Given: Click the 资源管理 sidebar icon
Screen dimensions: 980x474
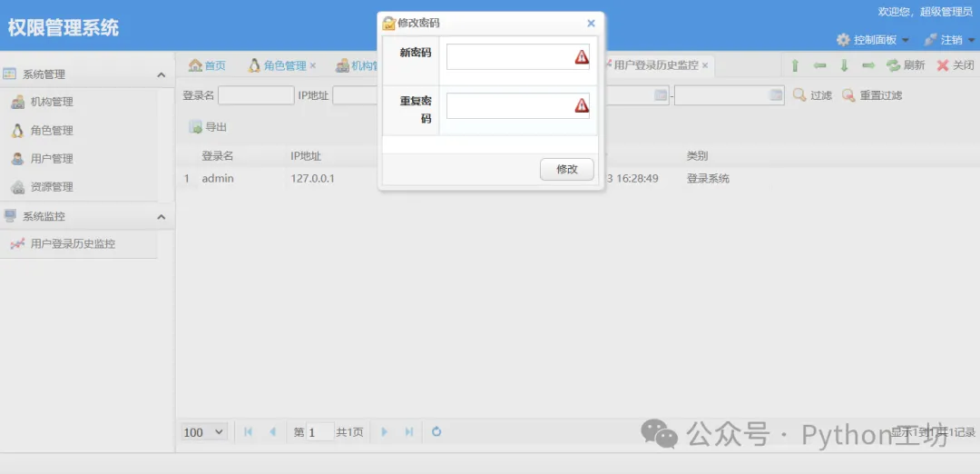Looking at the screenshot, I should click(17, 187).
